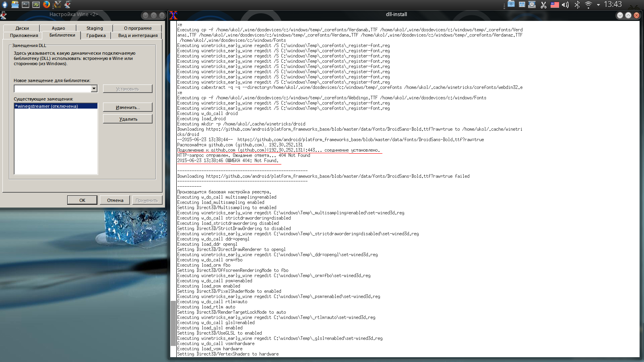Open the downloads folder tray icon

click(511, 4)
